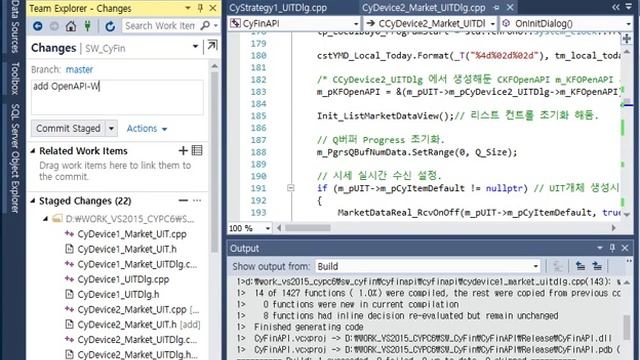This screenshot has width=640, height=360.
Task: Close the CyDevice2_Market_UITDlg.cpp tab
Action: pos(510,7)
